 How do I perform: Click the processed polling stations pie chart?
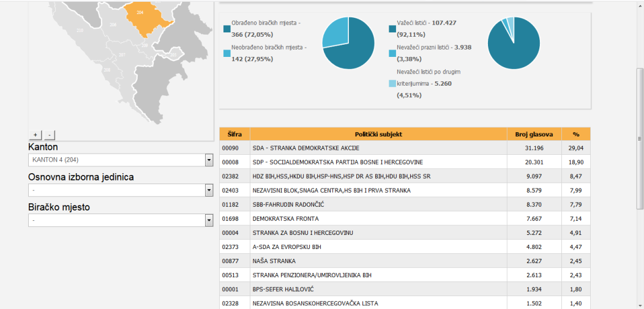348,43
